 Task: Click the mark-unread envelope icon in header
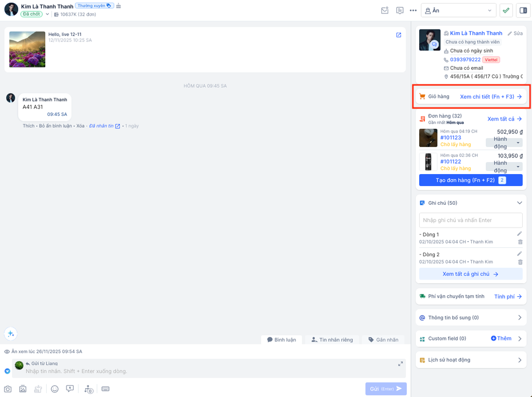click(384, 10)
